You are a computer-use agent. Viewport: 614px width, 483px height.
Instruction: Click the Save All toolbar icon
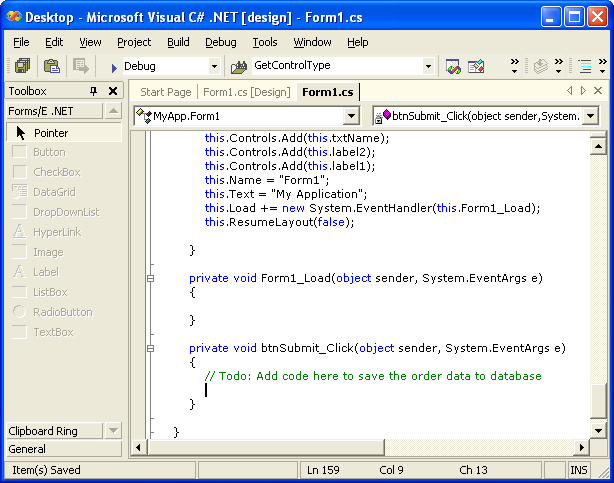pyautogui.click(x=22, y=66)
